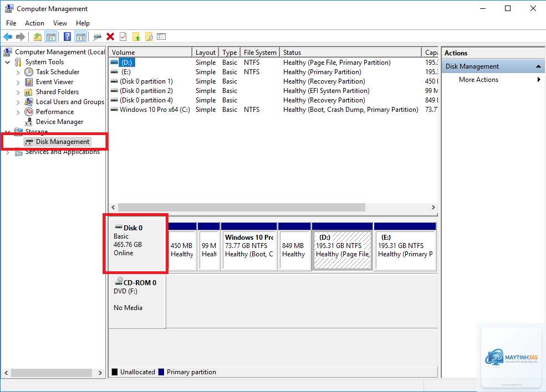This screenshot has width=546, height=392.
Task: Click tree pane scroll right arrow
Action: [100, 373]
